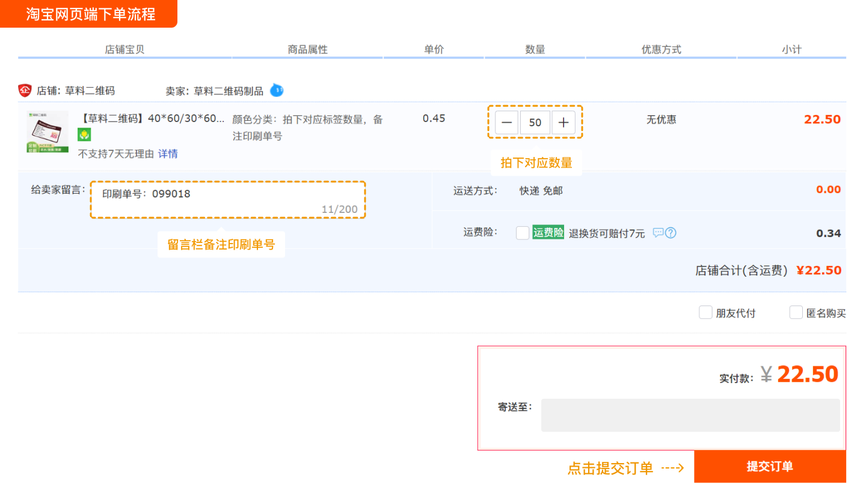Viewport: 866px width, 504px height.
Task: Click the 快递 免邮 shipping method text
Action: [541, 191]
